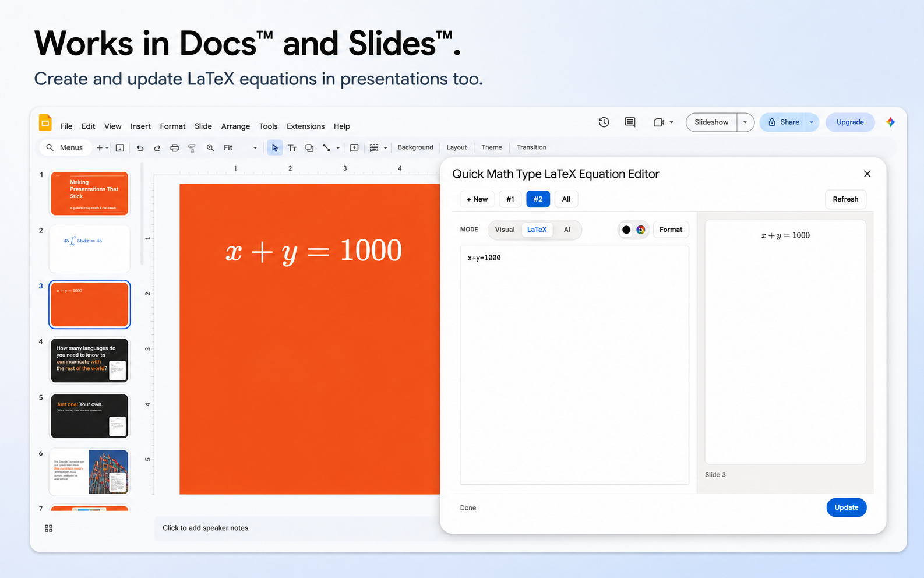Viewport: 924px width, 578px height.
Task: Select slide 4 thumbnail about languages
Action: point(89,361)
